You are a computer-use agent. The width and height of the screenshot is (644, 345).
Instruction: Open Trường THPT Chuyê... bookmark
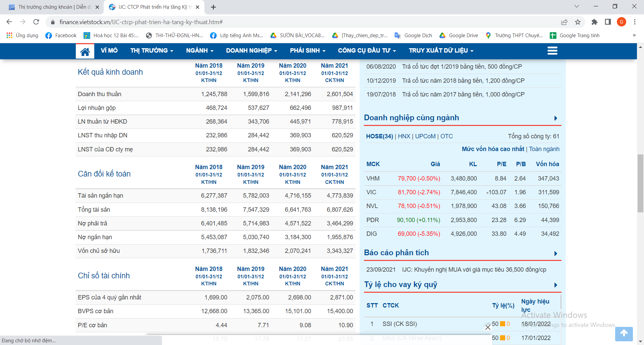pos(514,36)
